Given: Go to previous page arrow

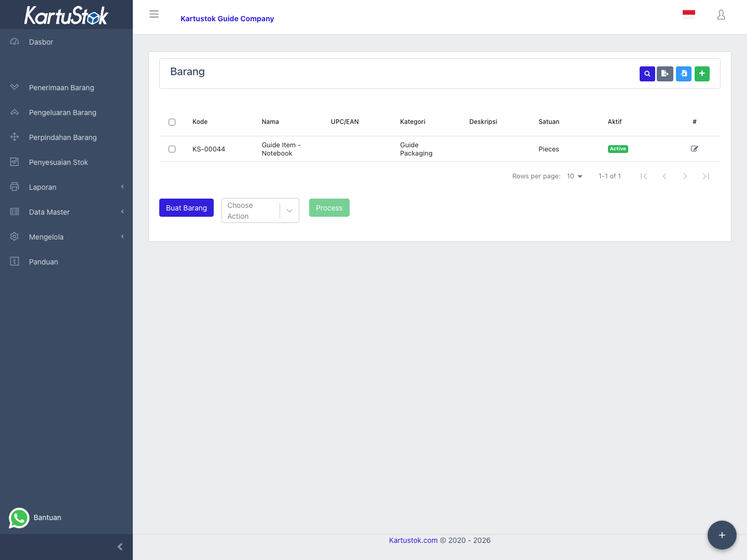Looking at the screenshot, I should click(x=665, y=176).
